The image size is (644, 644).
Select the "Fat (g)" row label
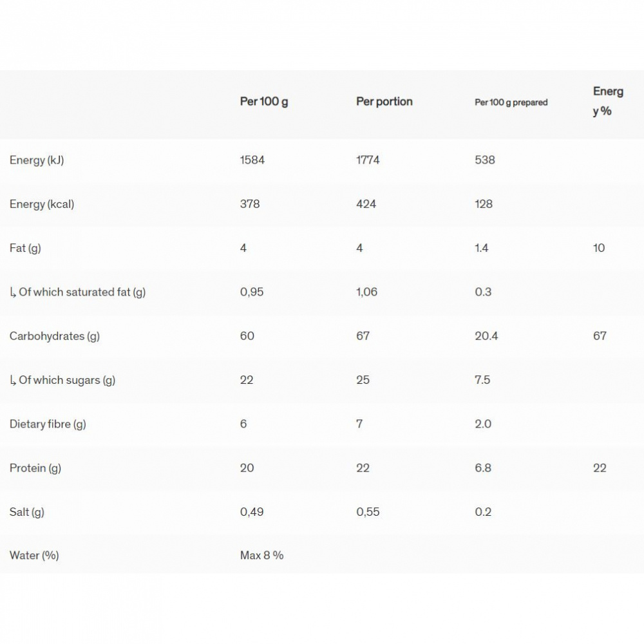[x=25, y=248]
